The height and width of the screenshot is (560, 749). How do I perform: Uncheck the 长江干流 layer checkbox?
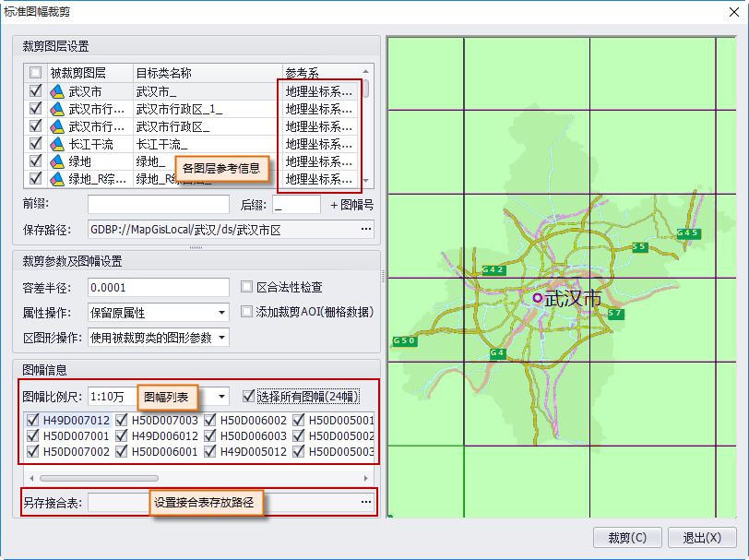coord(35,143)
